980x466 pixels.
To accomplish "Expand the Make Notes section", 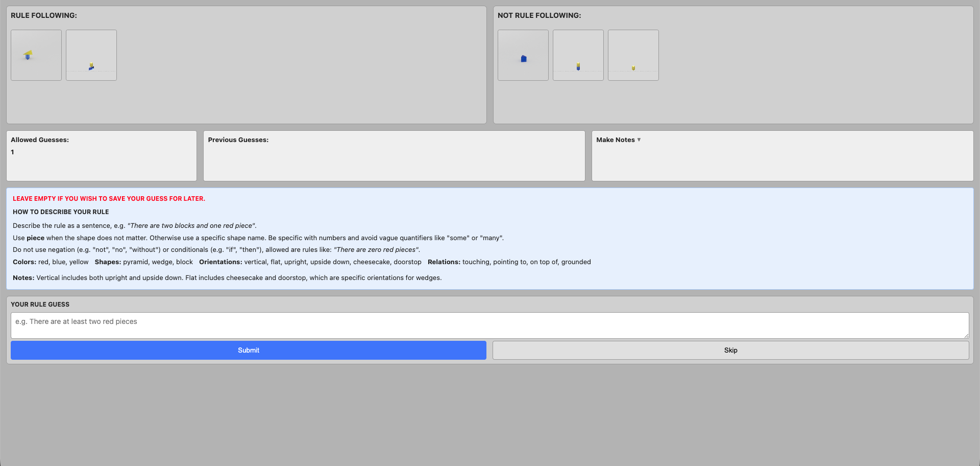I will pyautogui.click(x=618, y=139).
